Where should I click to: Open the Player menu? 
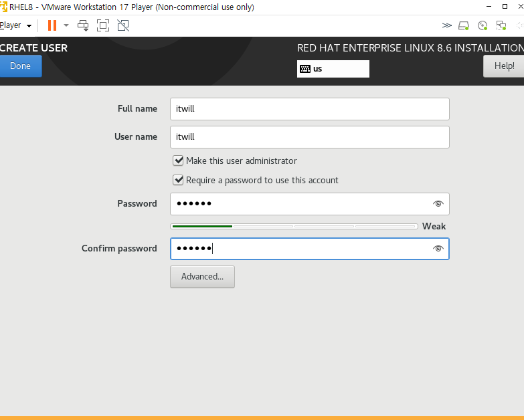click(x=15, y=25)
